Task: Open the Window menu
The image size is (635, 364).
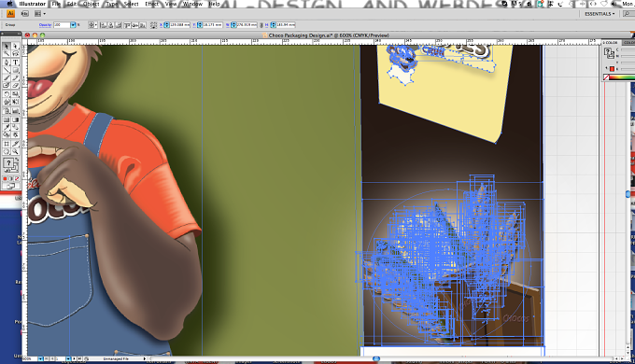Action: 192,4
